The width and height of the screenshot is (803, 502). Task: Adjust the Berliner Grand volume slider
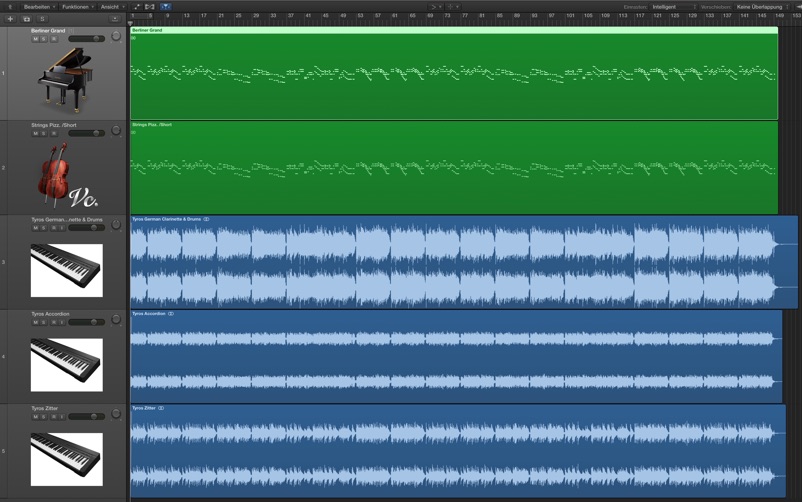click(x=87, y=39)
